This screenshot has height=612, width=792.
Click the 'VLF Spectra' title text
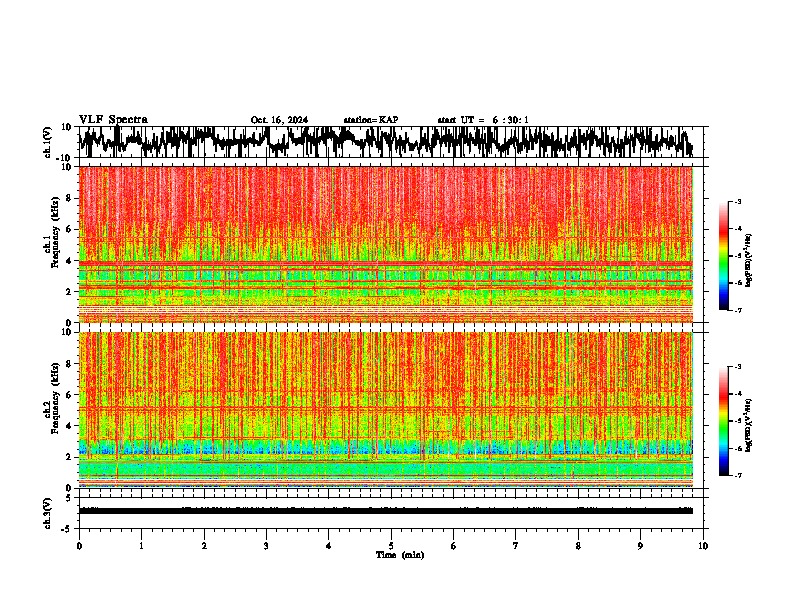(x=113, y=120)
